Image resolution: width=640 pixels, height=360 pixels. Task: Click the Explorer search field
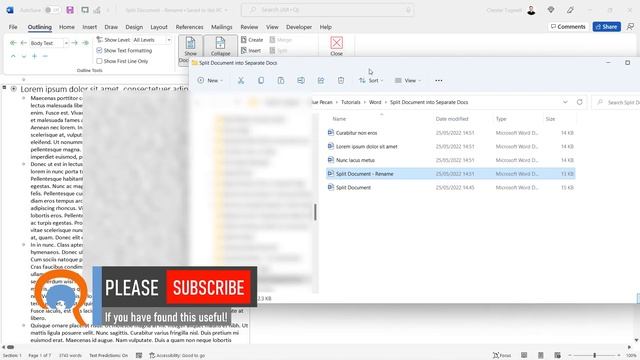coord(616,102)
